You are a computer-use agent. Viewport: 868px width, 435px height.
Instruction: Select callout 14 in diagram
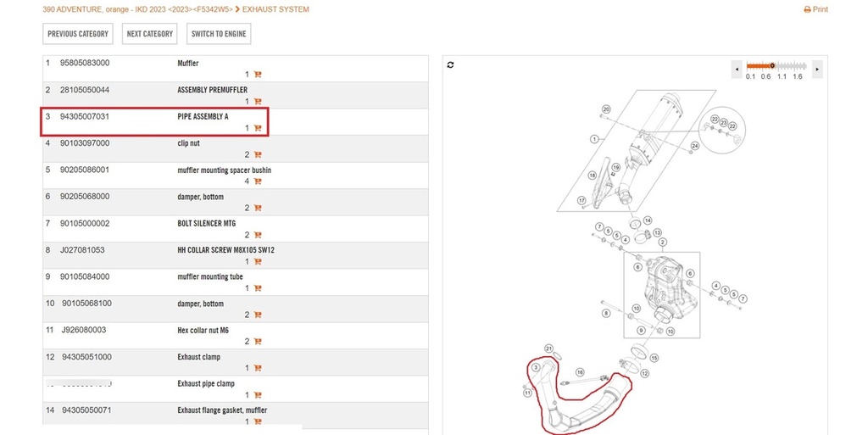(x=647, y=220)
